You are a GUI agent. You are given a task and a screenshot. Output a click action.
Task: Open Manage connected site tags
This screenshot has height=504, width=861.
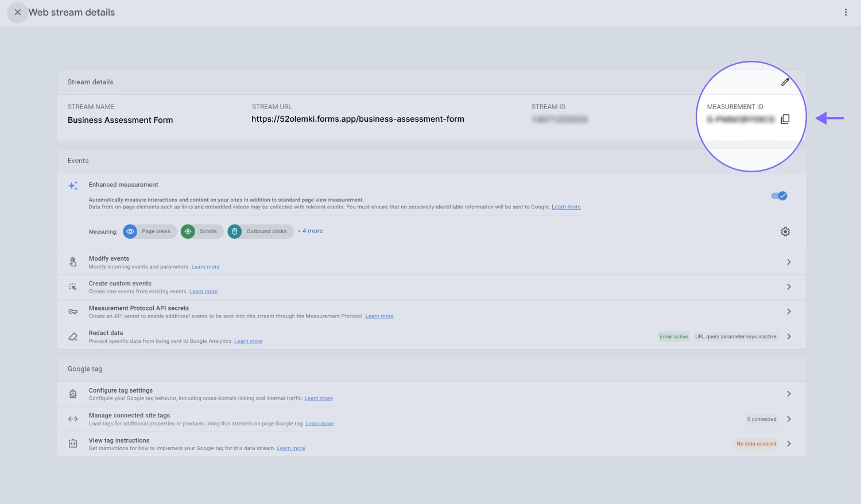point(789,419)
